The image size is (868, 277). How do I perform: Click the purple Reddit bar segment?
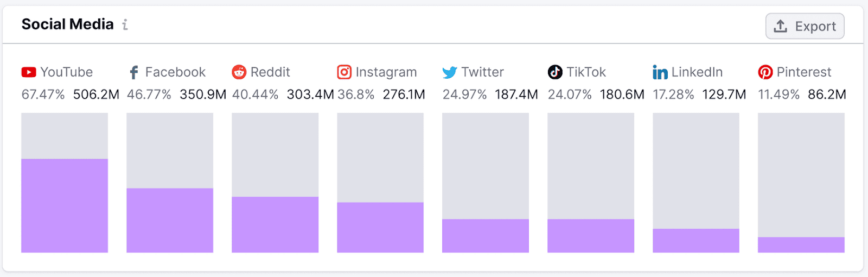point(275,224)
